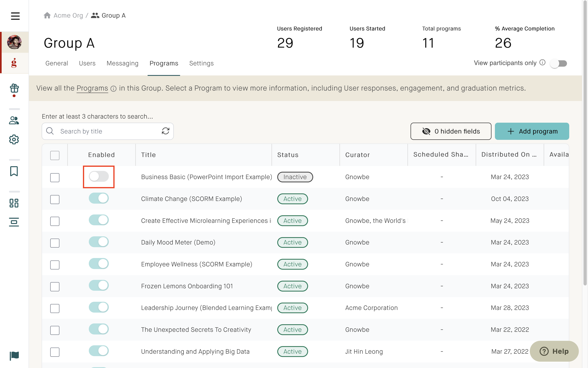Go to Acme Org breadcrumb link

pyautogui.click(x=68, y=16)
